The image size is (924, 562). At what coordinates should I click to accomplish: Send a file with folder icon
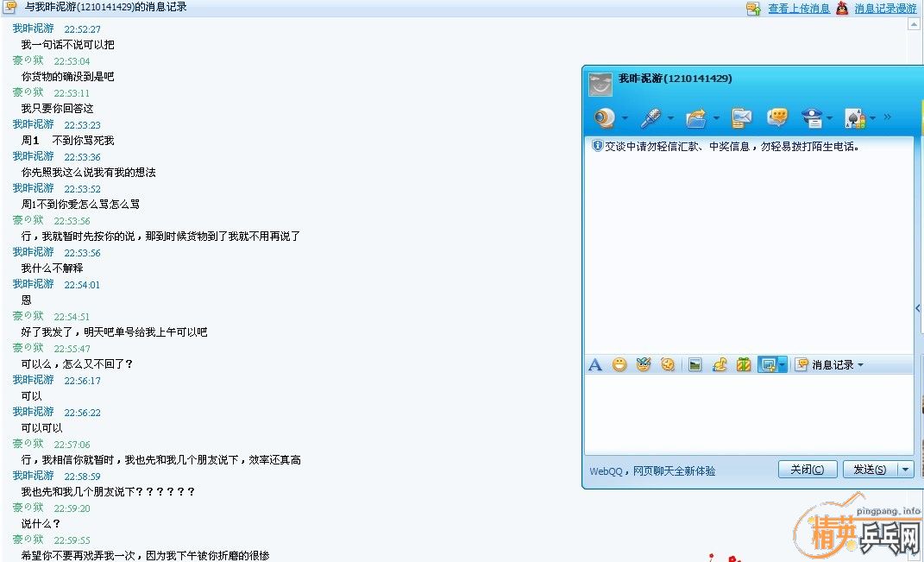pyautogui.click(x=696, y=118)
